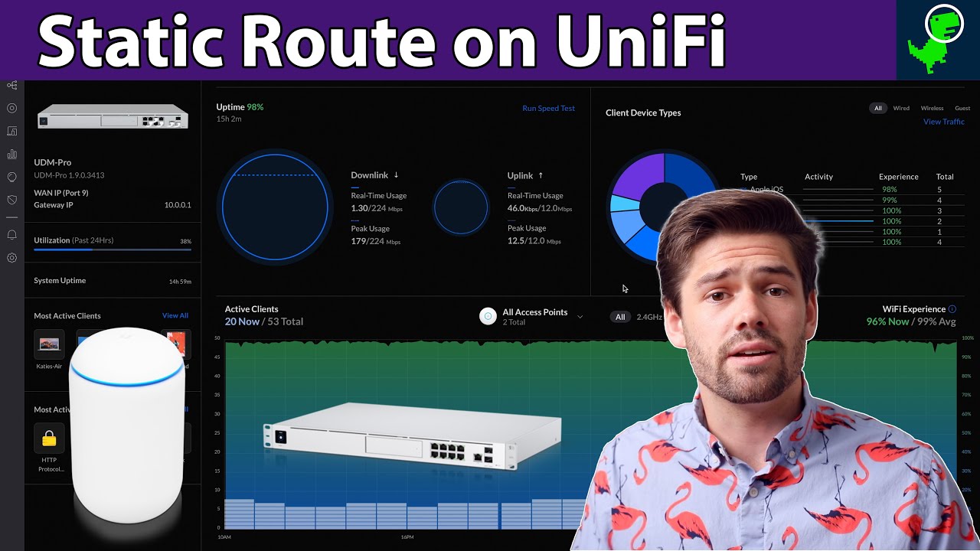
Task: Click the Activity column header
Action: 818,177
